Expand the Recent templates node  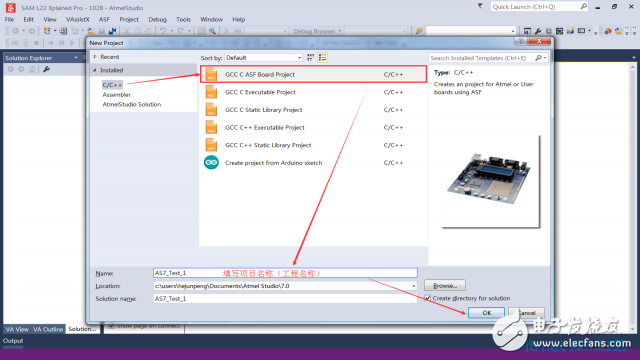coord(95,57)
